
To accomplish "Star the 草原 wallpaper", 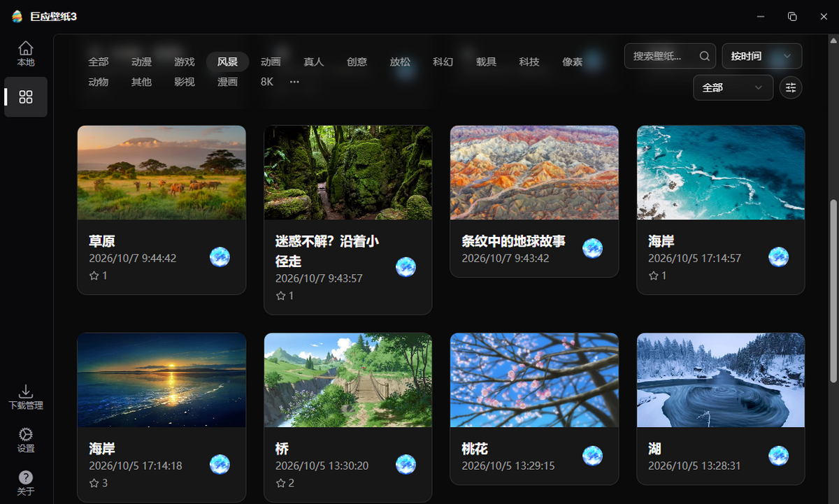I will (94, 276).
